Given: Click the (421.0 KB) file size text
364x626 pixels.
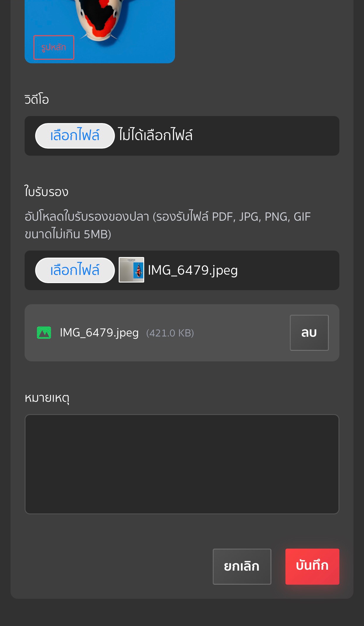Looking at the screenshot, I should coord(170,333).
